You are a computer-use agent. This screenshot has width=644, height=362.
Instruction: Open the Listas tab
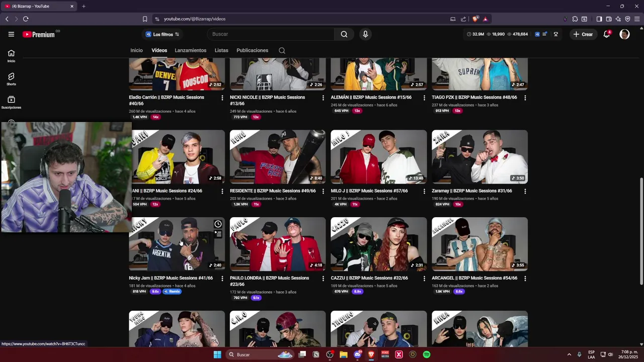pos(221,50)
